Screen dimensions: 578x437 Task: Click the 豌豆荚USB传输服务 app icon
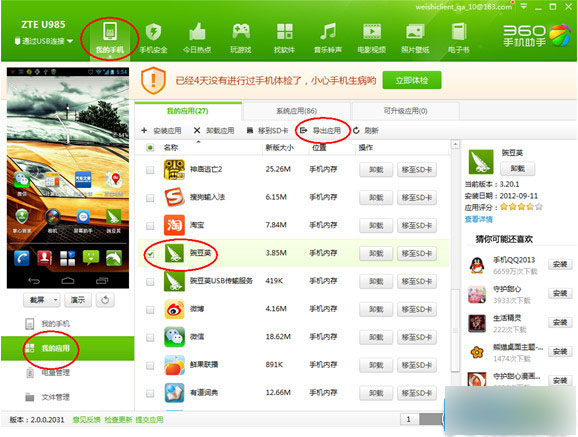[174, 281]
